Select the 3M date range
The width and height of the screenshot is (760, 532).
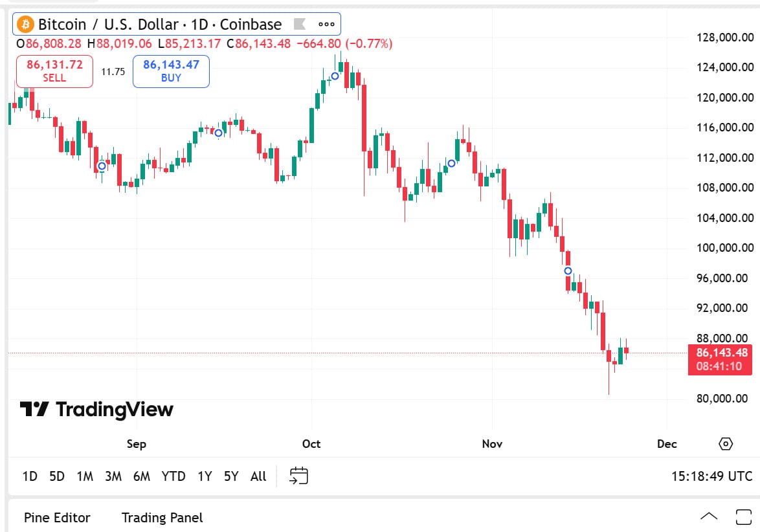pyautogui.click(x=113, y=476)
